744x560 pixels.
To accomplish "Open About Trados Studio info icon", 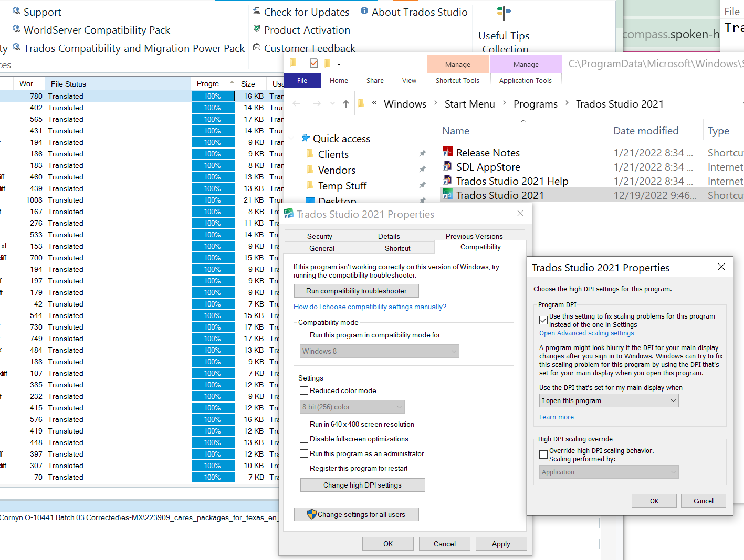I will (x=364, y=11).
